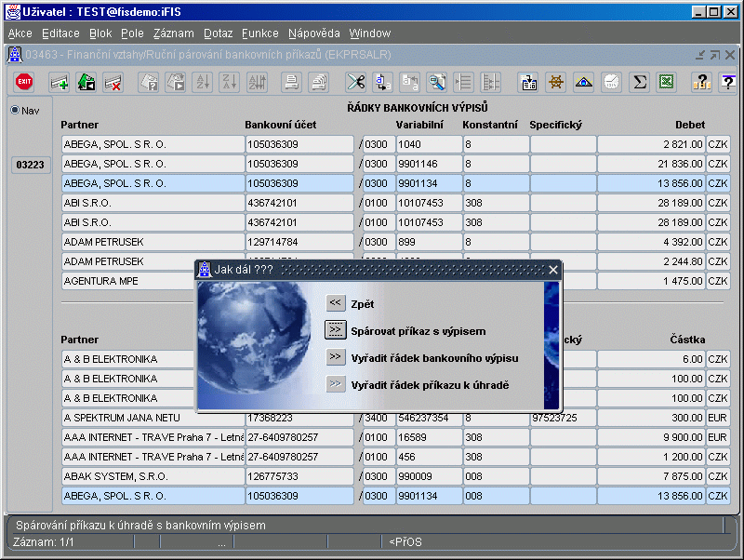Screen dimensions: 744x560
Task: Click the 03223 button on left panel
Action: pyautogui.click(x=31, y=166)
